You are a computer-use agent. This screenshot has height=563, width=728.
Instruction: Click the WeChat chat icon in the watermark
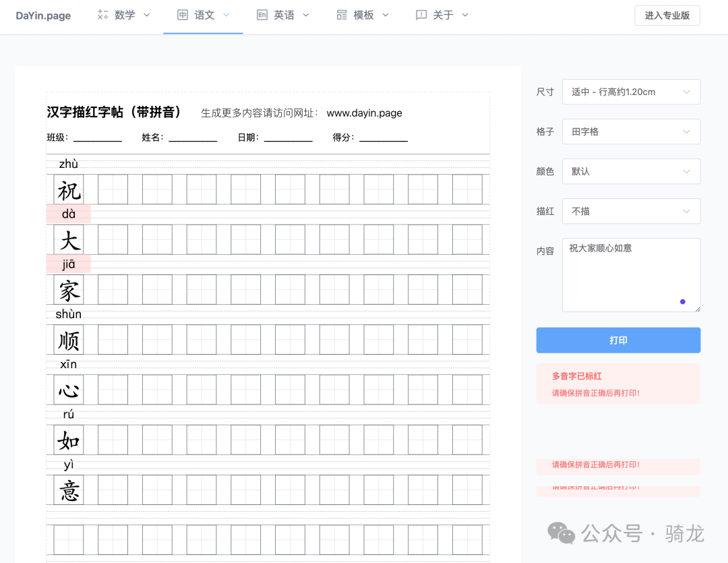point(562,533)
